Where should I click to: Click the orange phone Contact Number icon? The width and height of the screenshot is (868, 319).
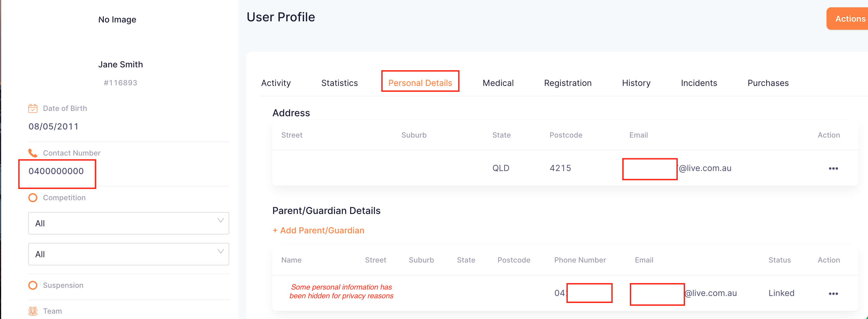tap(33, 153)
